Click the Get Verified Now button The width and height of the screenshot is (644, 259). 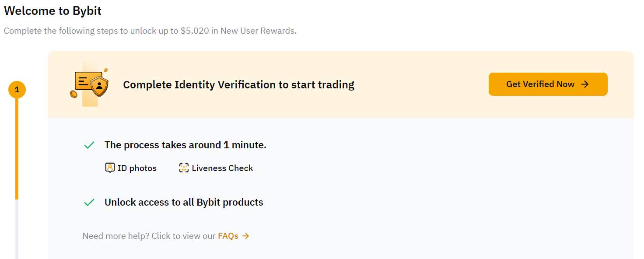tap(548, 84)
